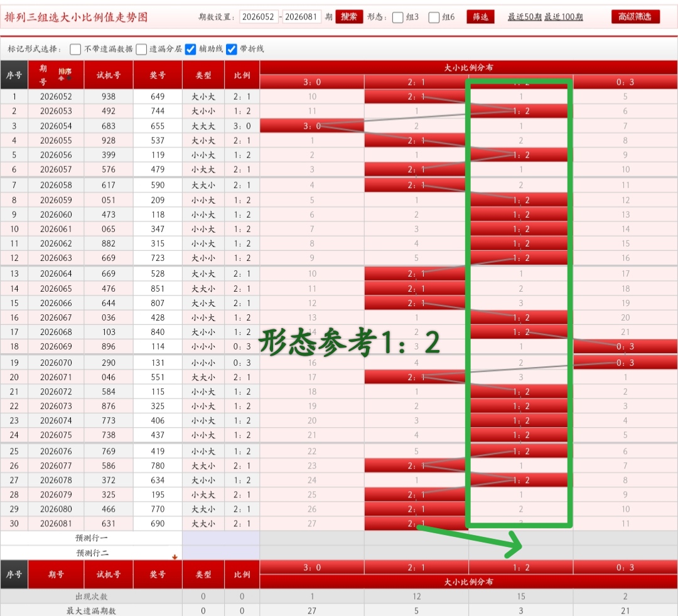678x616 pixels.
Task: Enable 遗漏分层 checkbox
Action: 142,49
